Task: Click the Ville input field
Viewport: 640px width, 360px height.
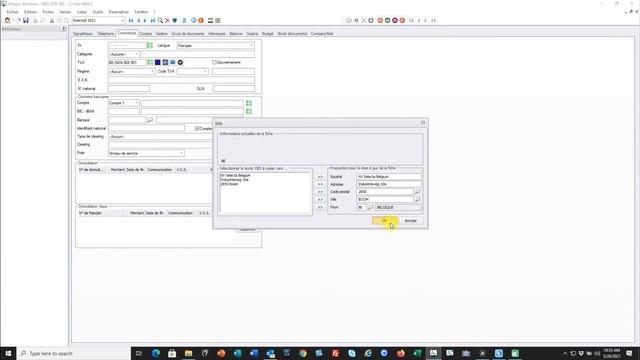Action: click(x=385, y=200)
